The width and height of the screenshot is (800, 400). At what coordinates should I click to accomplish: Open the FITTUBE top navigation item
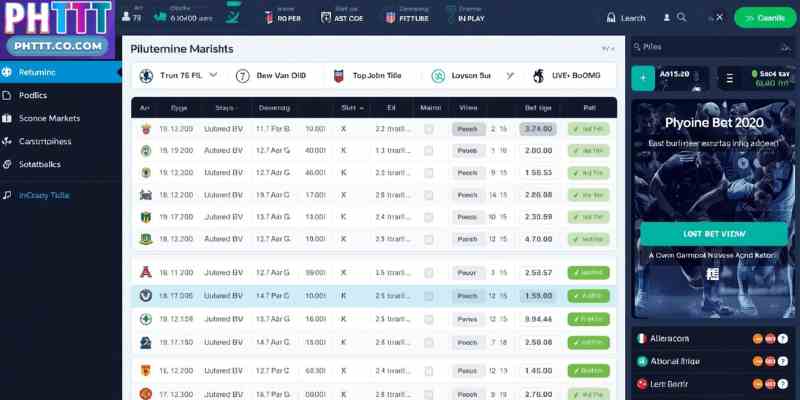point(407,17)
